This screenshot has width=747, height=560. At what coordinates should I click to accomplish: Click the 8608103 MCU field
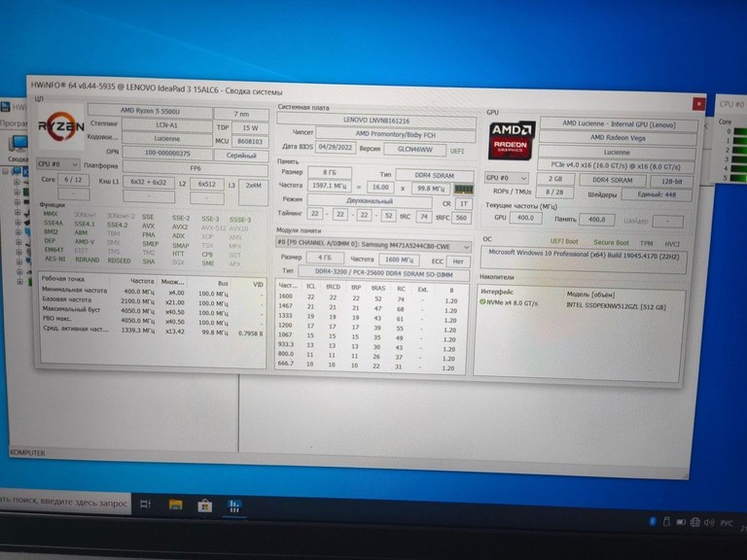[x=250, y=141]
